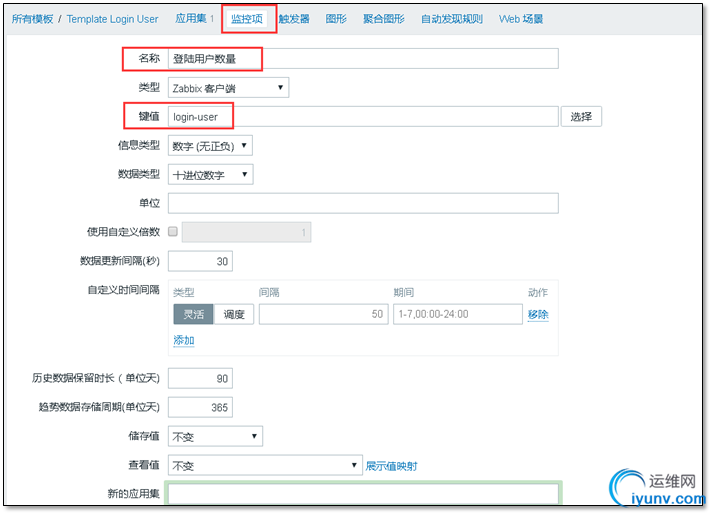Open the 数据类型 dropdown showing 十进位数字
The width and height of the screenshot is (712, 515).
(211, 175)
